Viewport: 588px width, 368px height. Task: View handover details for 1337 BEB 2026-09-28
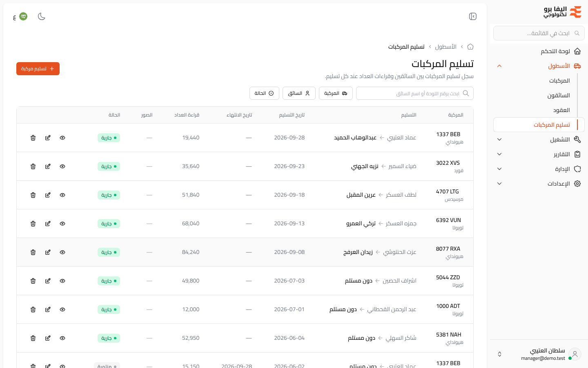click(x=62, y=138)
